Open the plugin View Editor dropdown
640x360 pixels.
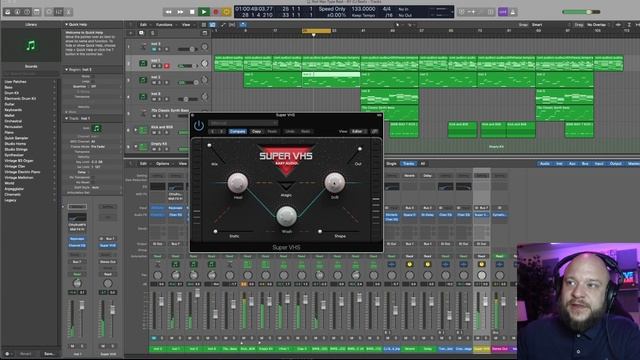(358, 131)
